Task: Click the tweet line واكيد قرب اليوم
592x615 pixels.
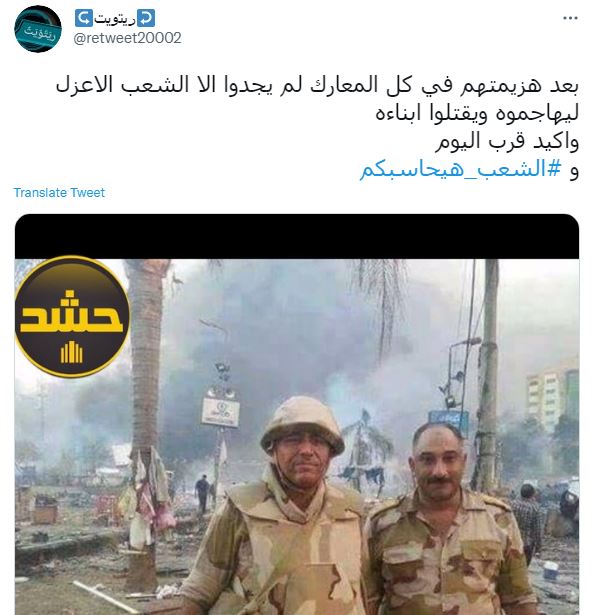Action: pos(507,141)
